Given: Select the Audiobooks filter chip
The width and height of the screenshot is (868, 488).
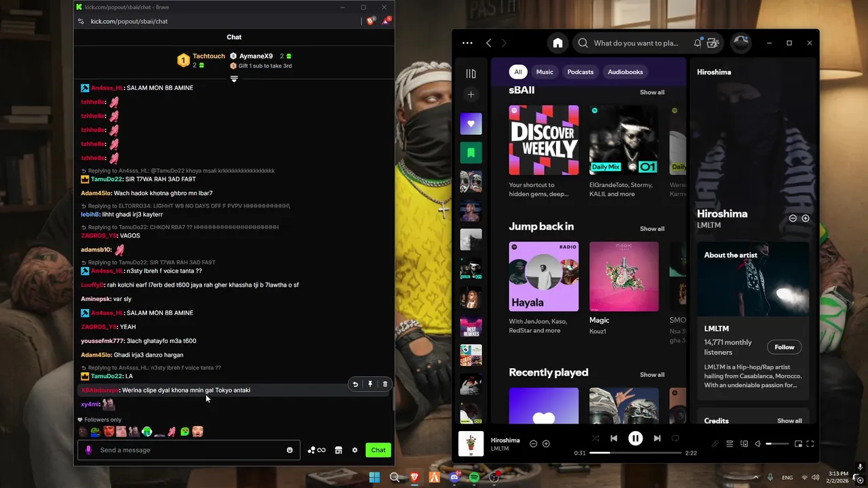Looking at the screenshot, I should coord(625,72).
